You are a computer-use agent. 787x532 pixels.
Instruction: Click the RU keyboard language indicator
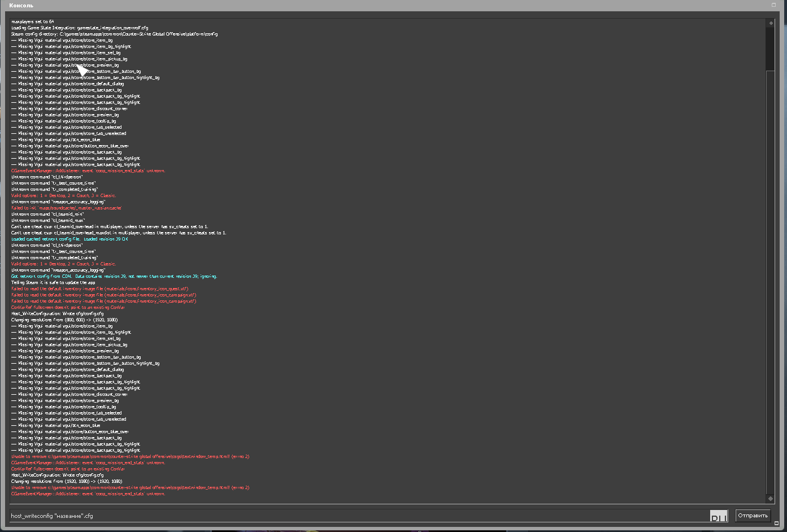click(719, 517)
